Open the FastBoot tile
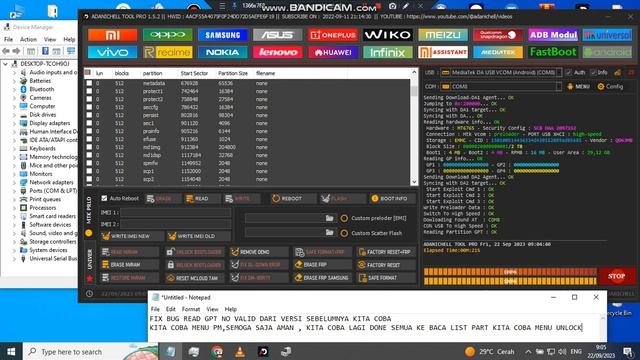The image size is (640, 360). 553,52
